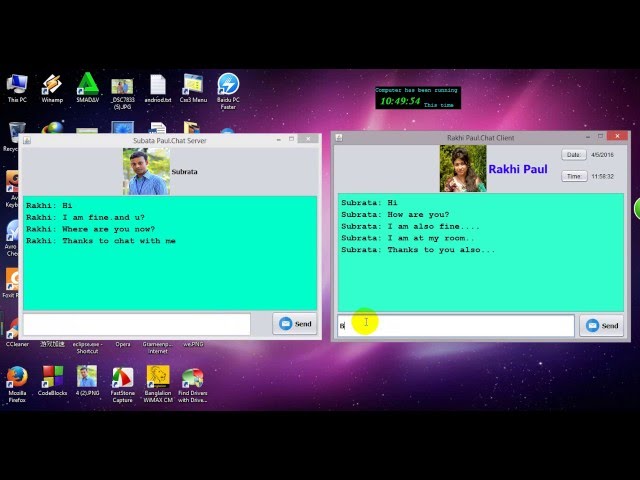Click the Subrata name label in Chat Server
Image resolution: width=640 pixels, height=480 pixels.
click(184, 172)
